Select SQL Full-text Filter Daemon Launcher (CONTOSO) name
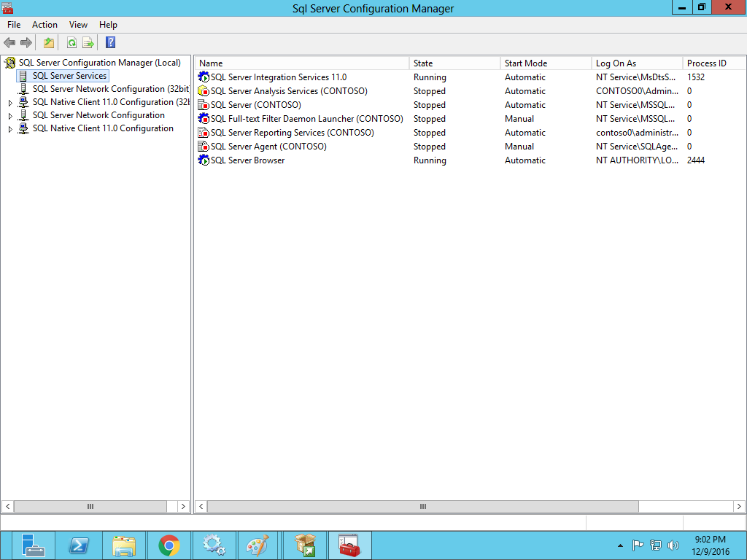 307,119
